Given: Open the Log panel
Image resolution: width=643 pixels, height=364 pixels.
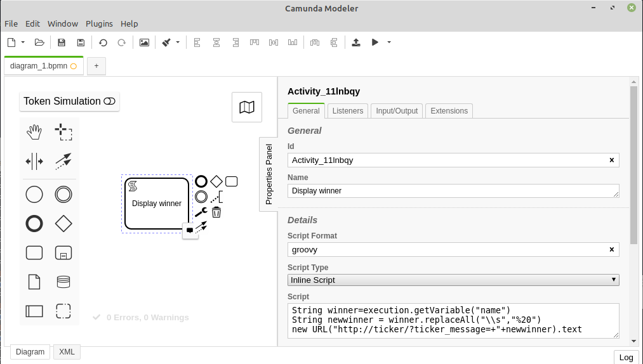Looking at the screenshot, I should tap(626, 357).
